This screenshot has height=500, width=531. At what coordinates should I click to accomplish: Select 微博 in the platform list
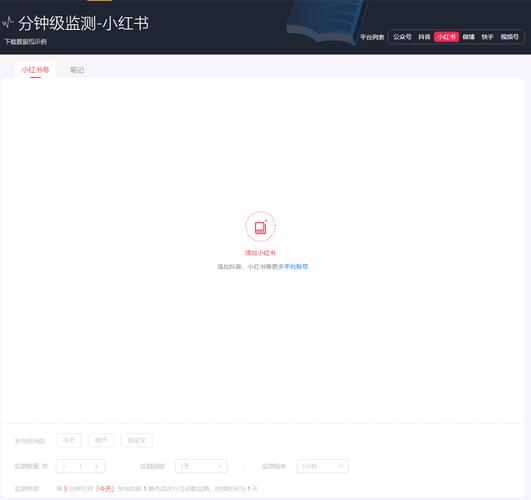pos(469,37)
